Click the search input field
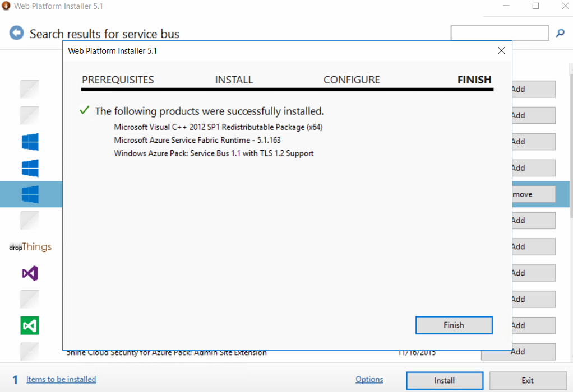Screen dimensions: 573x392 point(499,32)
